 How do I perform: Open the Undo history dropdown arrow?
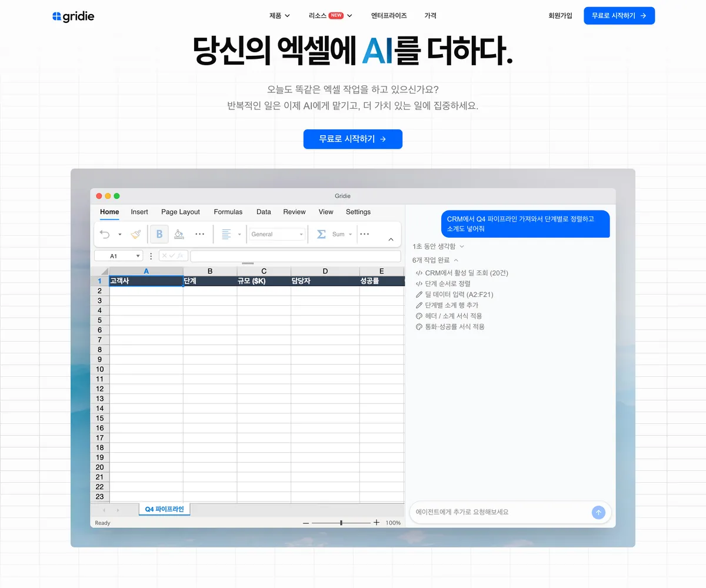[120, 234]
